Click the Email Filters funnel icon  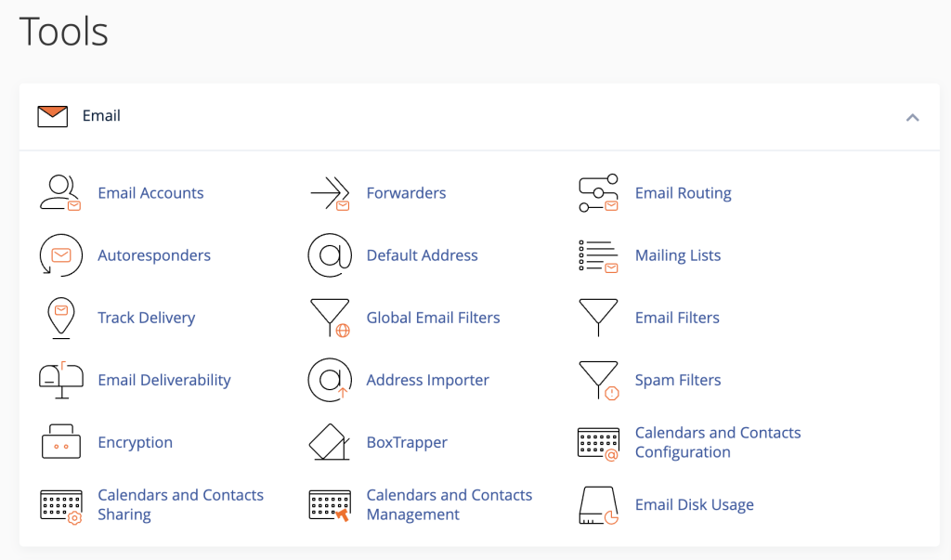coord(599,318)
